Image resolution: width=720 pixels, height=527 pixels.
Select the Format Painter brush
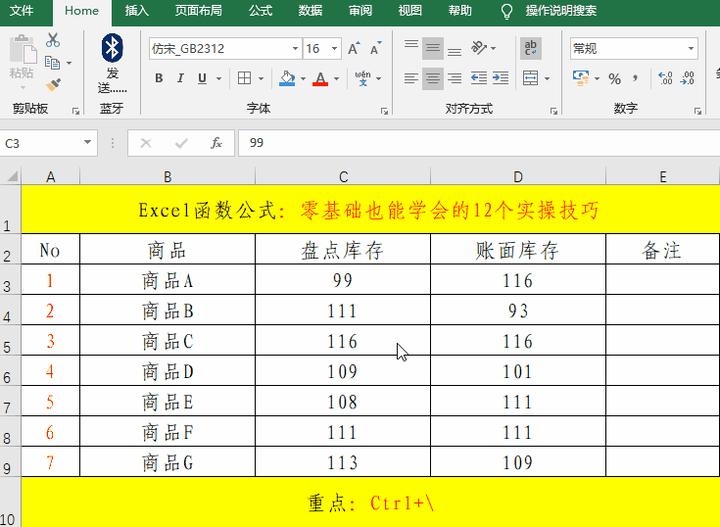(x=53, y=84)
